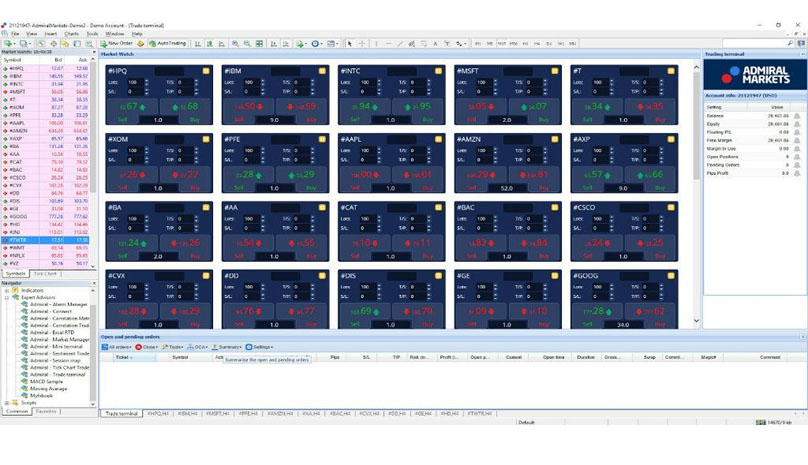
Task: Open the Close dropdown in orders toolbar
Action: pyautogui.click(x=146, y=347)
